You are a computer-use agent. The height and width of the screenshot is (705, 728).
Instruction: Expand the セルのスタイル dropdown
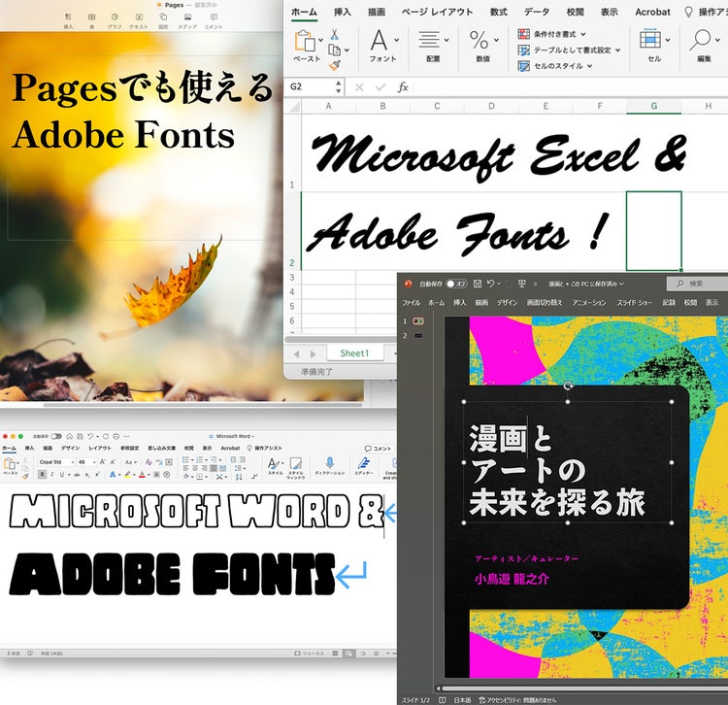pos(589,66)
